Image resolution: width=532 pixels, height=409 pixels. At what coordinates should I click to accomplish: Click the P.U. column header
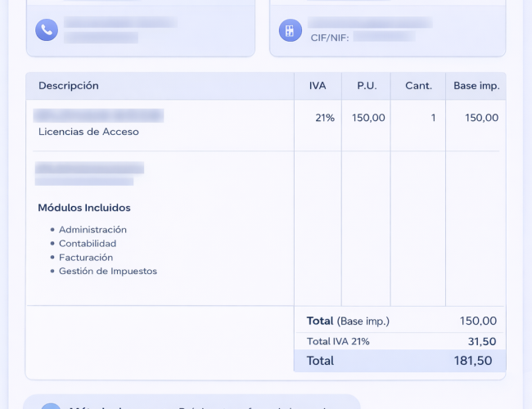(x=366, y=86)
